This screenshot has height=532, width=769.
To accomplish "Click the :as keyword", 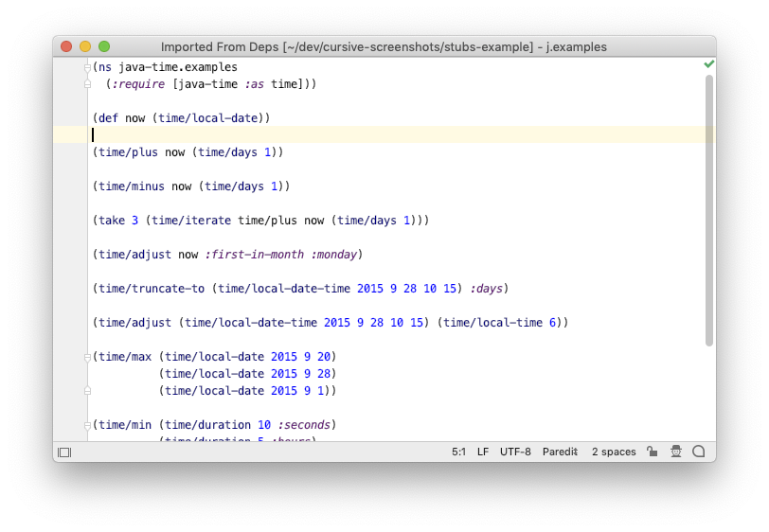I will [x=254, y=84].
